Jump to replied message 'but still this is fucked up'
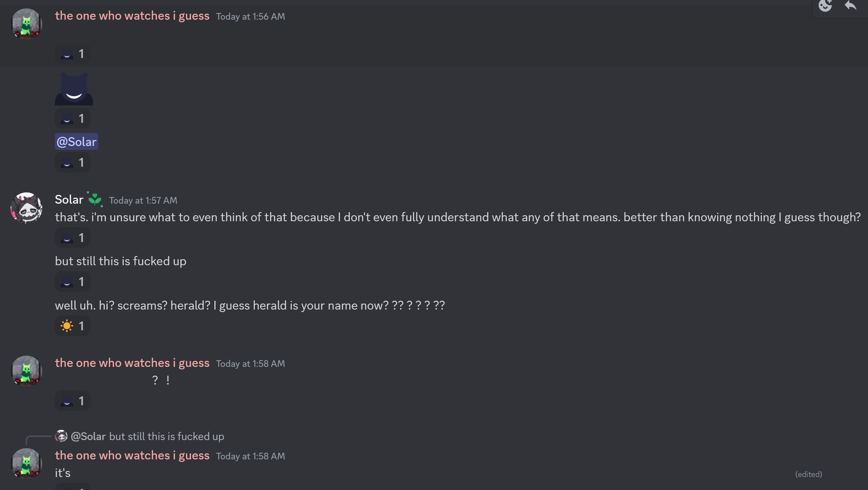 pos(166,436)
